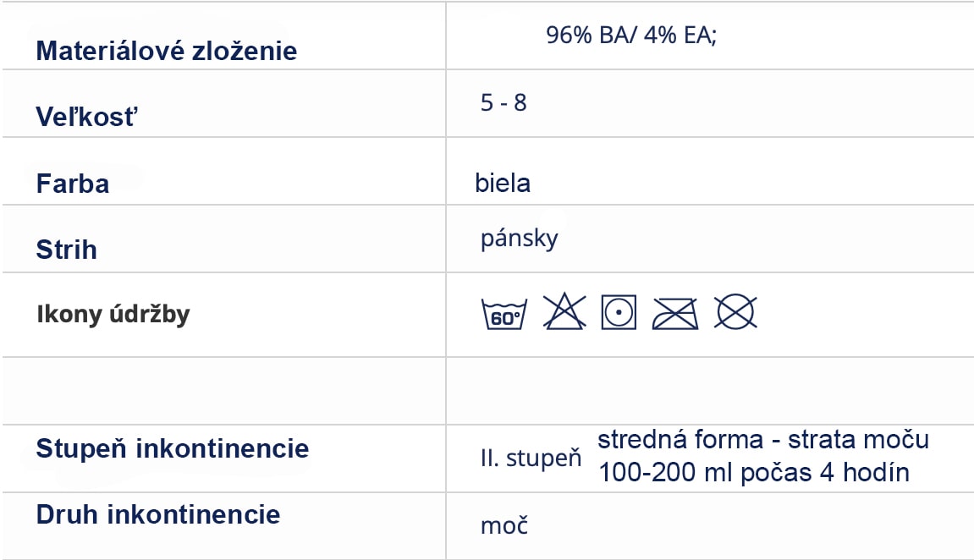The image size is (974, 560).
Task: Click the stredná forma description text
Action: [763, 456]
